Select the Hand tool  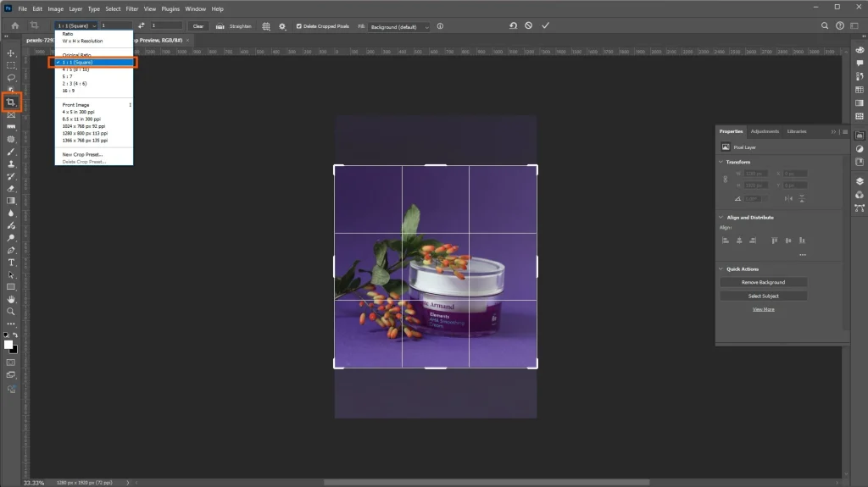pyautogui.click(x=10, y=299)
